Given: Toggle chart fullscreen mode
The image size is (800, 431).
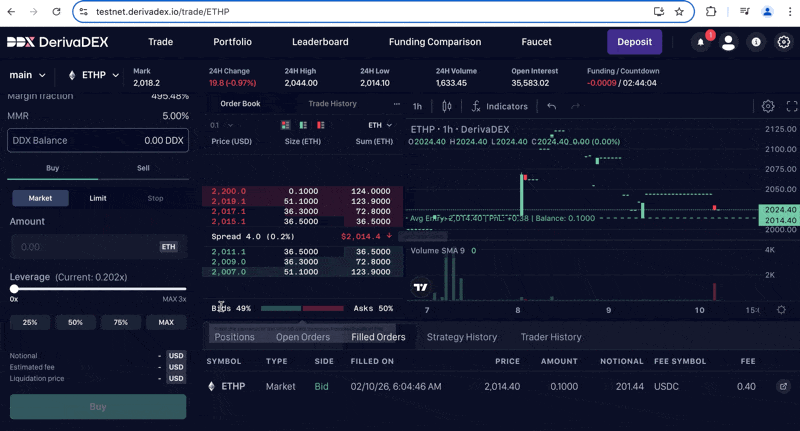Looking at the screenshot, I should point(792,106).
